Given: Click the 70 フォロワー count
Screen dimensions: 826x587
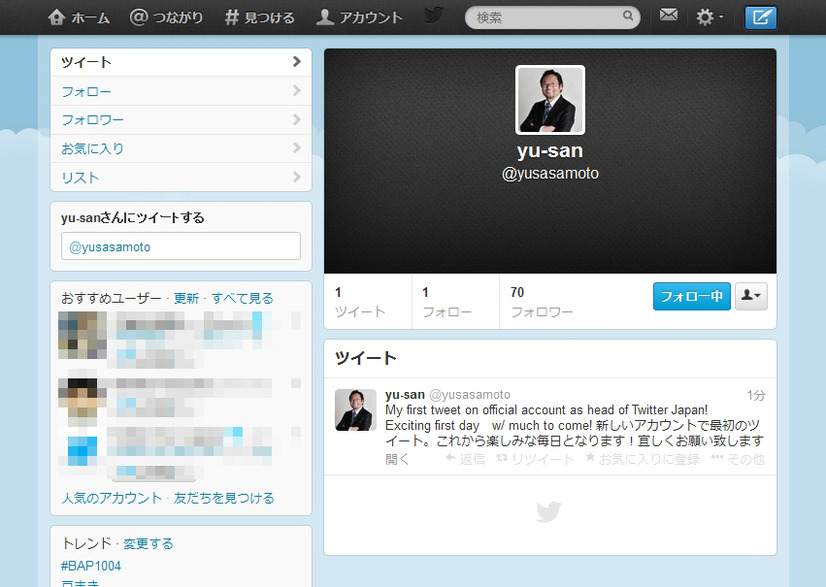Looking at the screenshot, I should tap(541, 302).
